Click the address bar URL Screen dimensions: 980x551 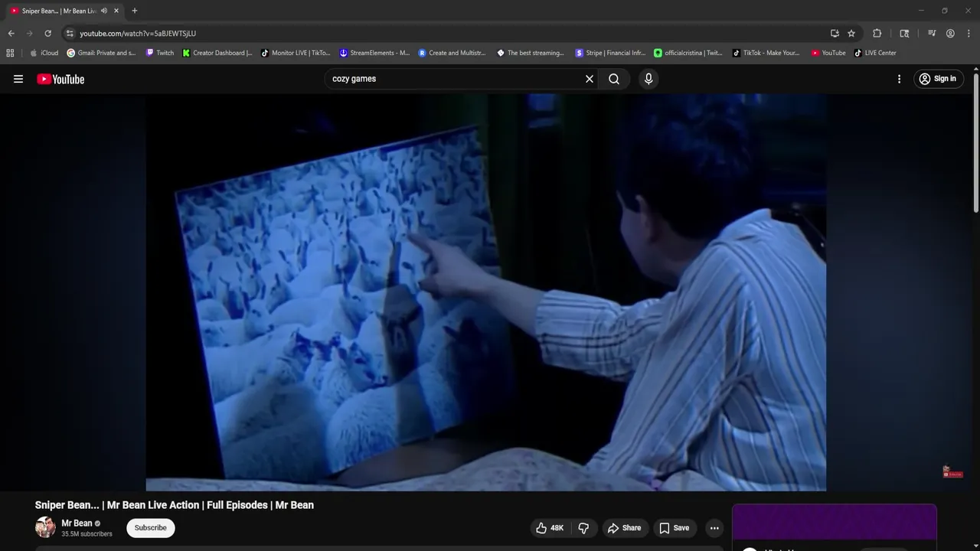point(138,34)
